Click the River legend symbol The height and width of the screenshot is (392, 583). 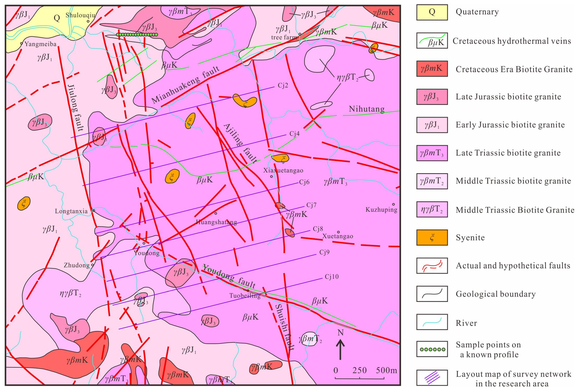coord(432,322)
